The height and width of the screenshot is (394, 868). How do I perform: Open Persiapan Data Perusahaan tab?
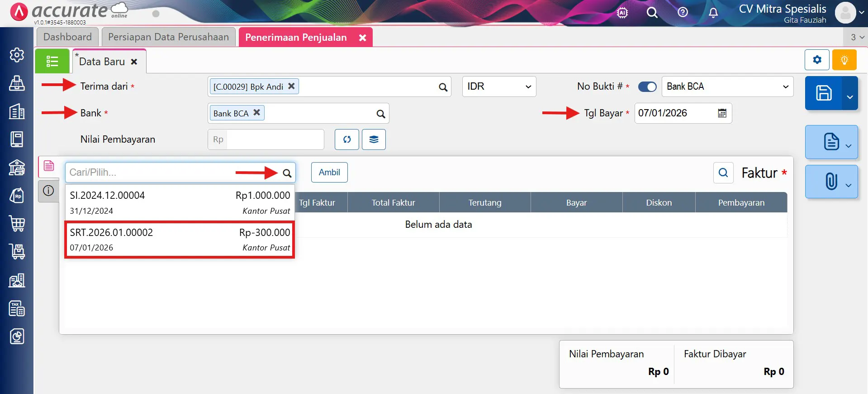(168, 37)
